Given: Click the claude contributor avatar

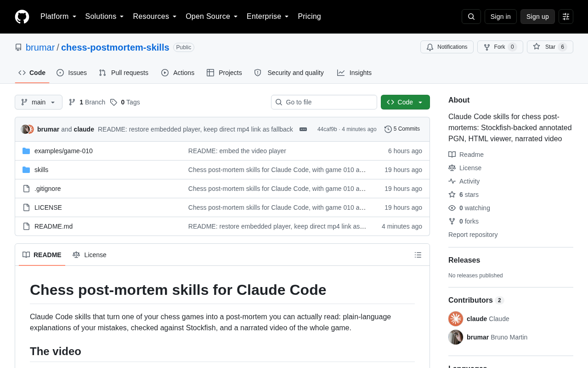Looking at the screenshot, I should click(456, 319).
